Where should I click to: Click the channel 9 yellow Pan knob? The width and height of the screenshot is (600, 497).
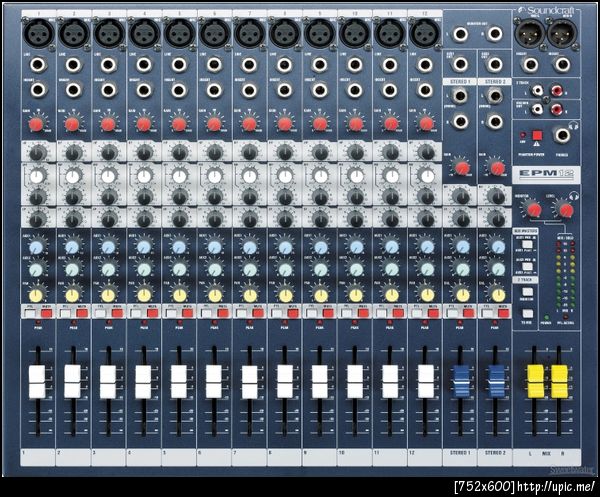[321, 295]
